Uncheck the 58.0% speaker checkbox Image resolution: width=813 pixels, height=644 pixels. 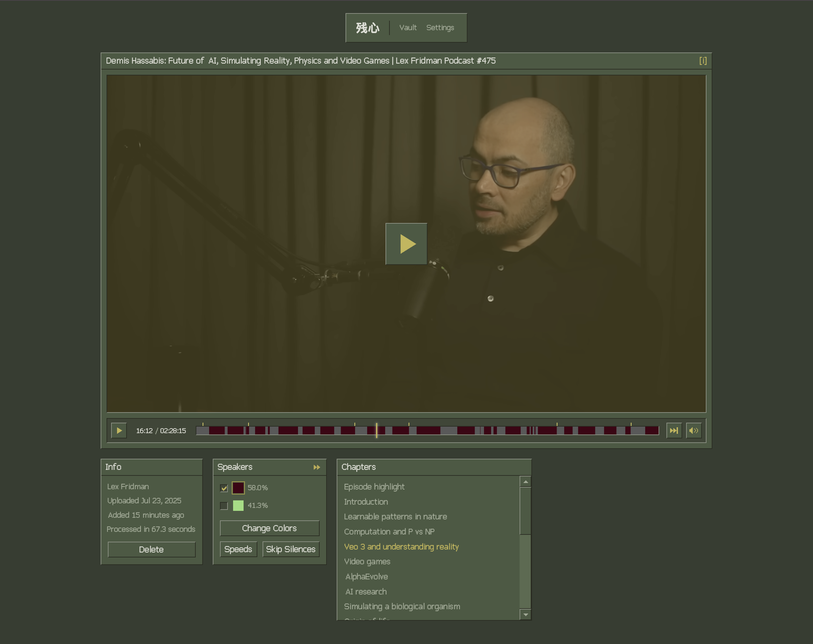(x=224, y=488)
